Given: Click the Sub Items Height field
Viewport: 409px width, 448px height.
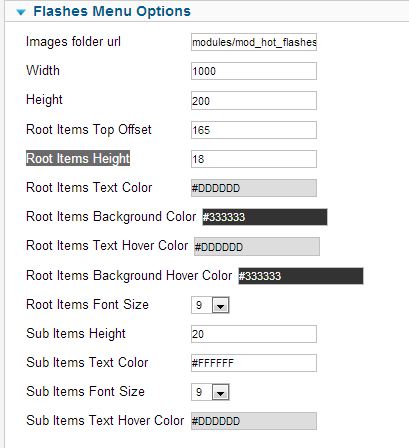Looking at the screenshot, I should tap(254, 334).
